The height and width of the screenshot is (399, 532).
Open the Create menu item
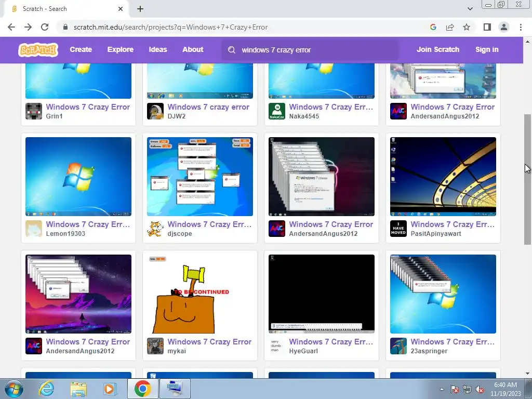[81, 49]
